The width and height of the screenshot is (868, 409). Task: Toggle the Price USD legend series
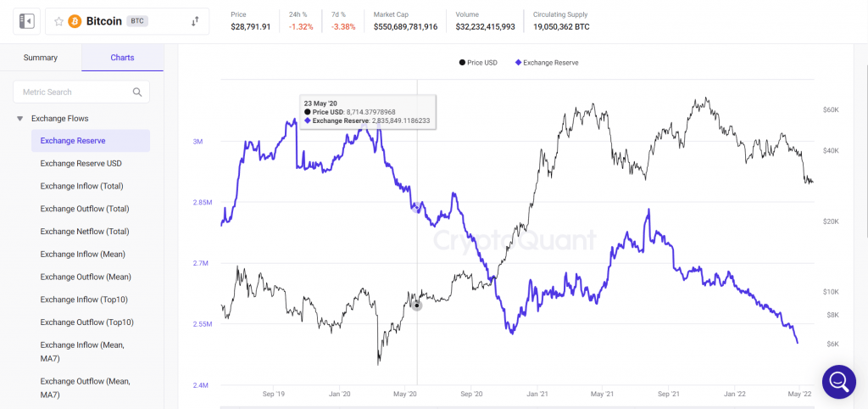tap(479, 62)
